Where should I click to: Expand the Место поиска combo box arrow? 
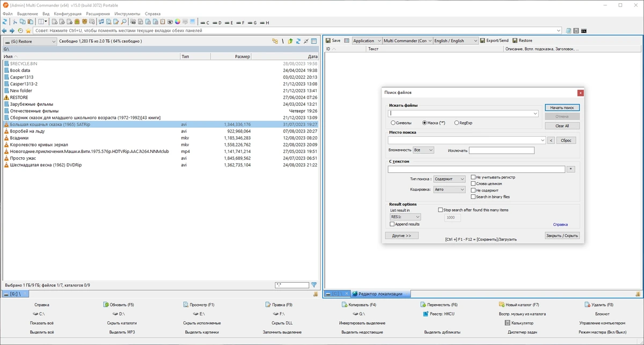coord(542,140)
